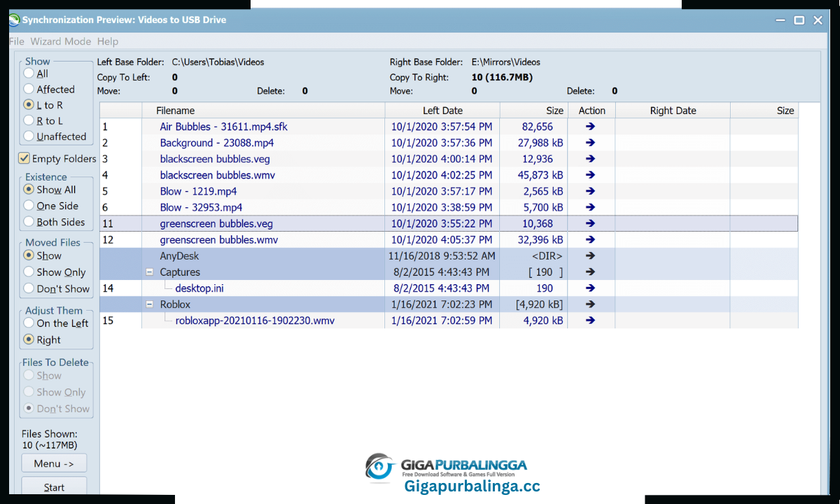840x504 pixels.
Task: Select Existence Show All radio button
Action: click(x=29, y=190)
